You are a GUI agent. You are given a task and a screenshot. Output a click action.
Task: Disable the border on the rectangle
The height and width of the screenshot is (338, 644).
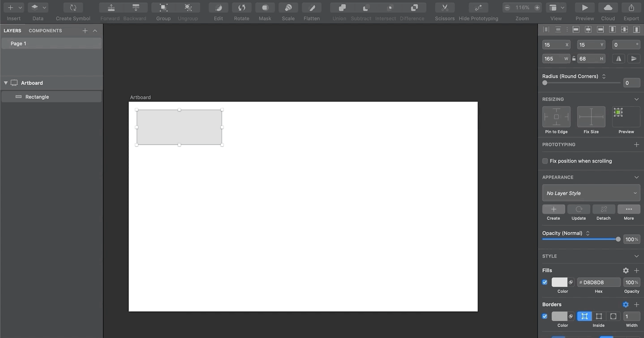[x=545, y=316]
